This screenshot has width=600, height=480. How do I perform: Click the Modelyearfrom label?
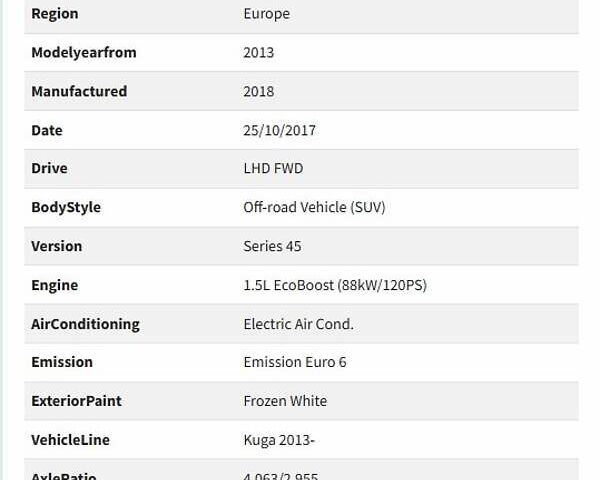(83, 52)
